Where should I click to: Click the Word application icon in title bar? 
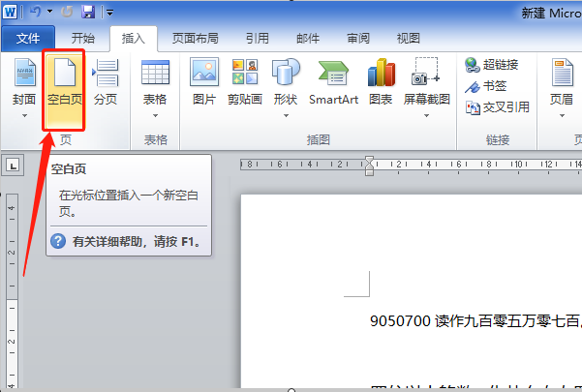pyautogui.click(x=10, y=13)
